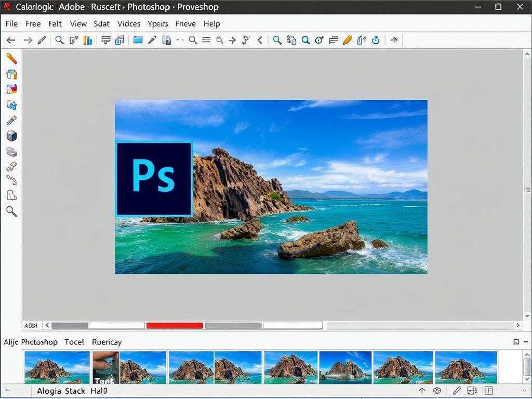Viewport: 532px width, 399px height.
Task: Click the dark cube icon in left toolbar
Action: (11, 136)
